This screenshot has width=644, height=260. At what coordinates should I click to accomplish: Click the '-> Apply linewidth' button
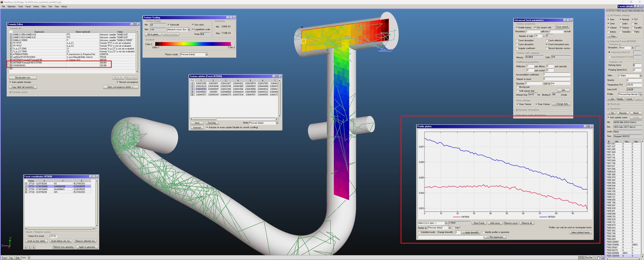pos(471,232)
